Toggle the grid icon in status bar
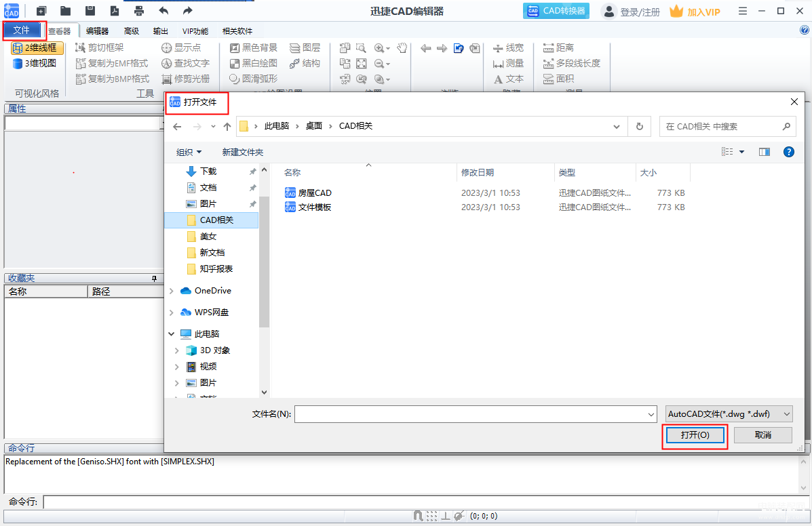Image resolution: width=812 pixels, height=526 pixels. (431, 516)
